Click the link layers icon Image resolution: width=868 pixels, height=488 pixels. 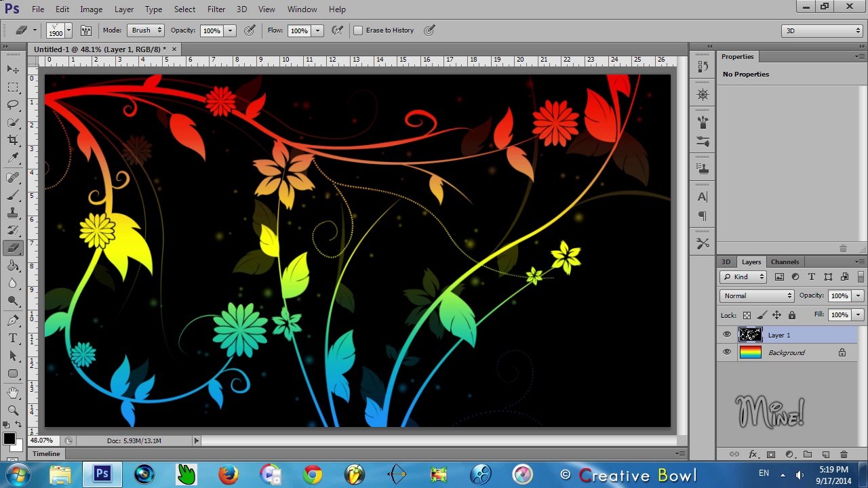[734, 454]
